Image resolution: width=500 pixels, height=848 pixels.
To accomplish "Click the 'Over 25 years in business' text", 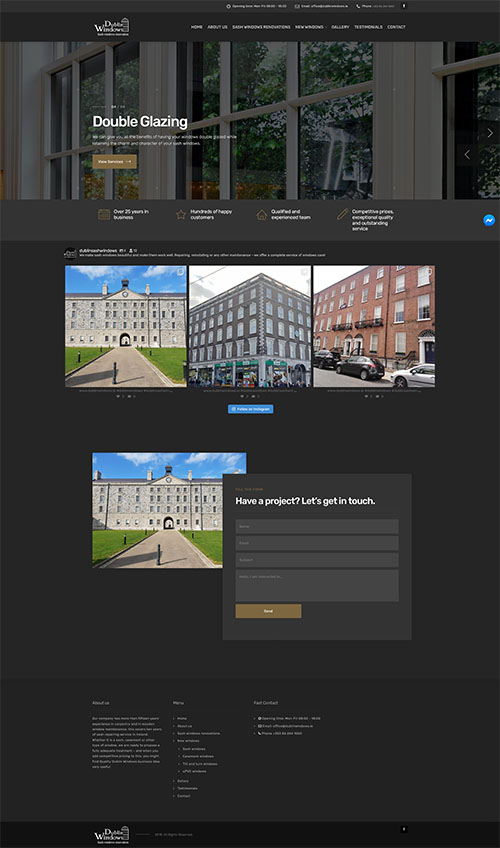I will pyautogui.click(x=131, y=215).
